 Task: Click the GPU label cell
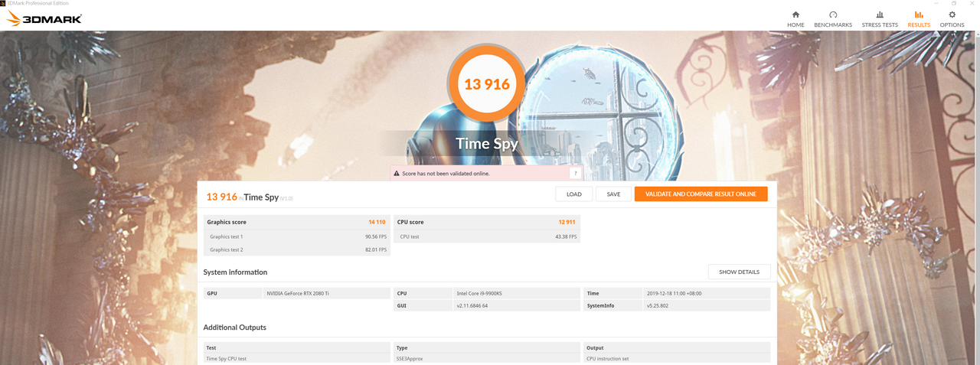click(233, 293)
